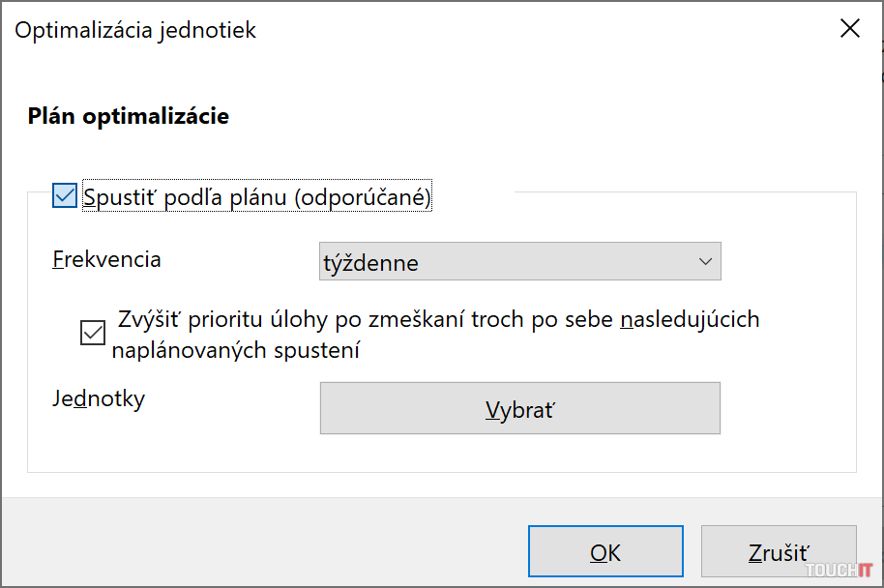Click the TOUCHIT watermark logo

click(840, 571)
